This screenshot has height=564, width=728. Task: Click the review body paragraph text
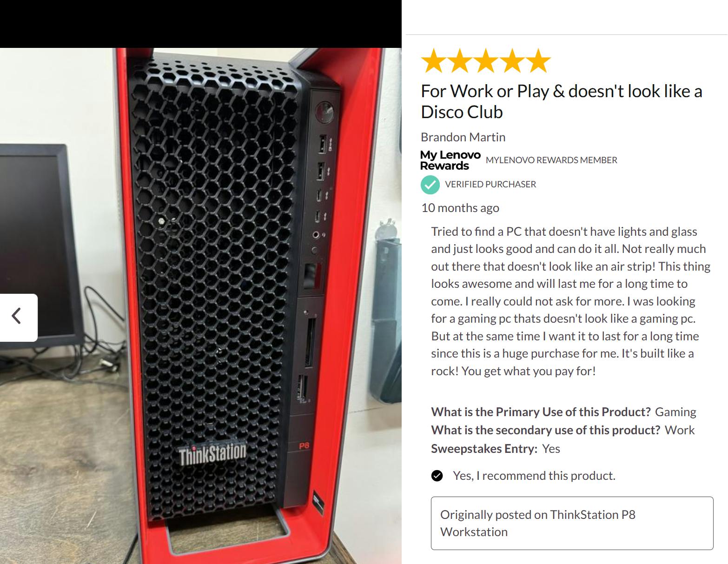point(571,301)
